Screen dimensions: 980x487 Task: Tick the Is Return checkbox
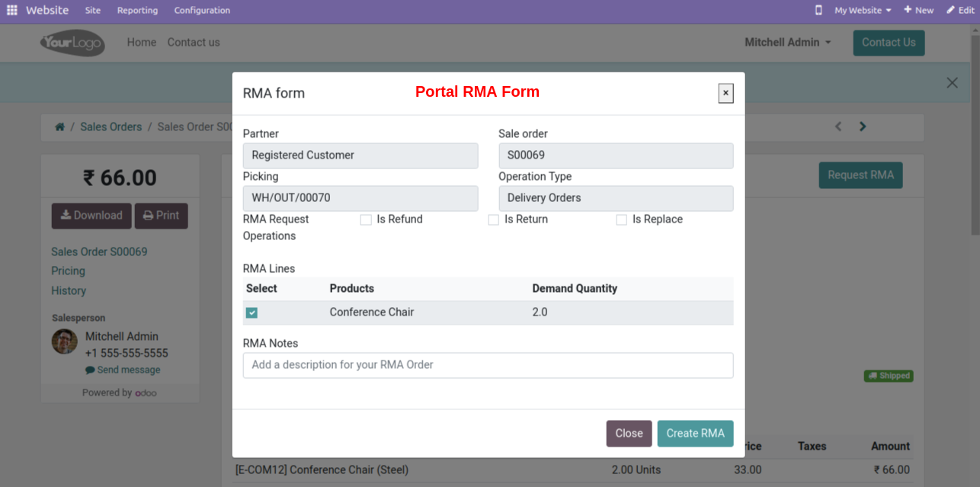pos(494,219)
